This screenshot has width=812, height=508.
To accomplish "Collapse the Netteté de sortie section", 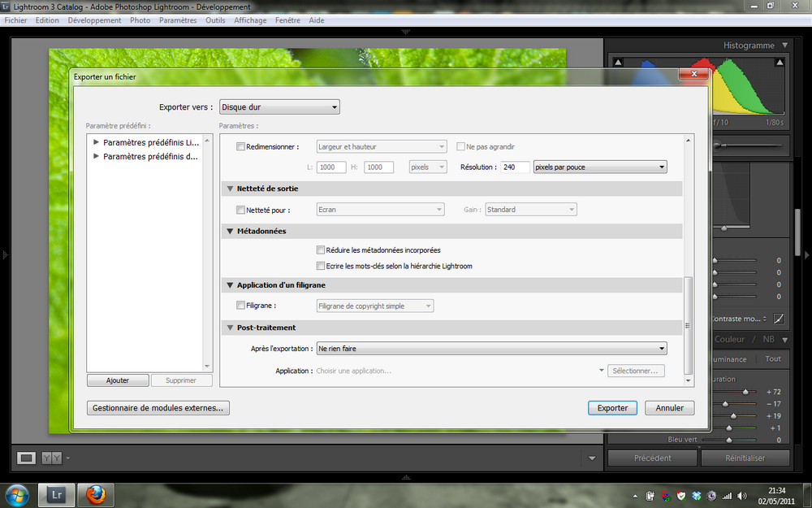I will click(231, 189).
